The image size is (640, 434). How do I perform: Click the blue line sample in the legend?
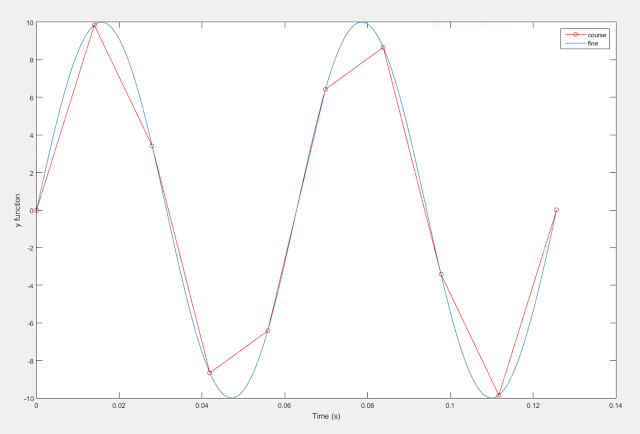click(x=576, y=43)
